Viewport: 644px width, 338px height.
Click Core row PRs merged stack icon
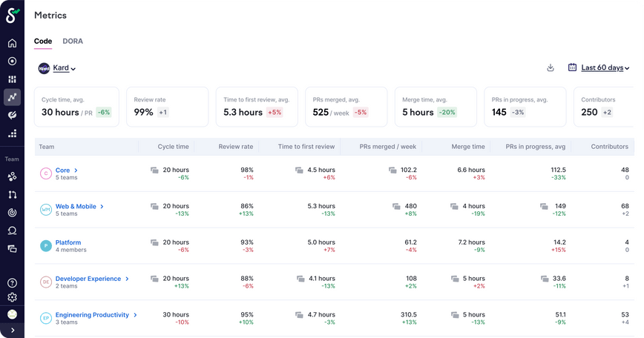(392, 170)
